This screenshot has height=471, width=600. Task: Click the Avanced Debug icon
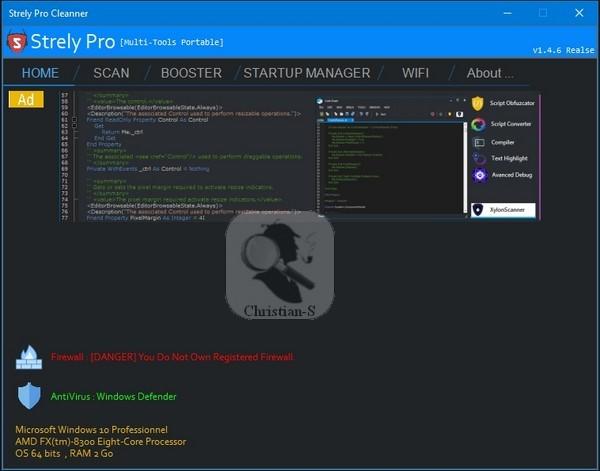pos(480,175)
